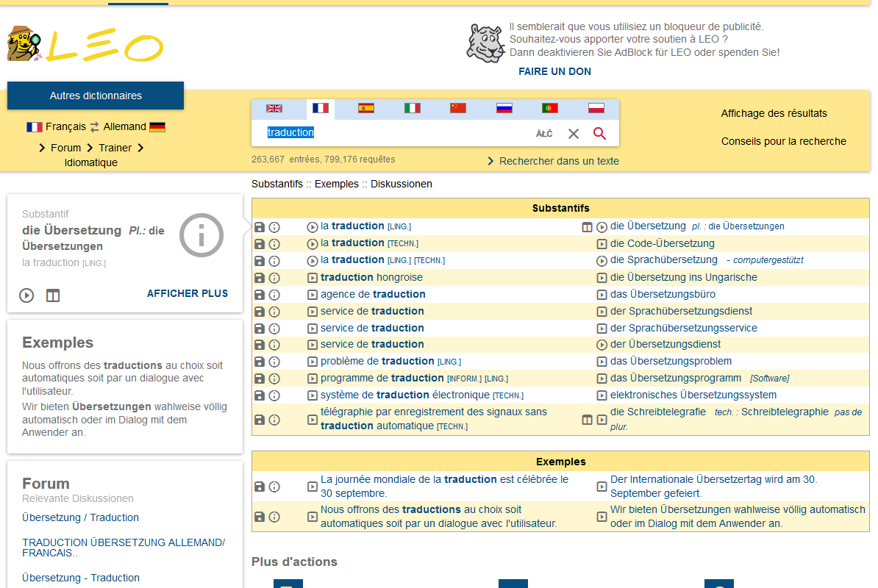
Task: Open Affichage des résultats settings
Action: [774, 114]
